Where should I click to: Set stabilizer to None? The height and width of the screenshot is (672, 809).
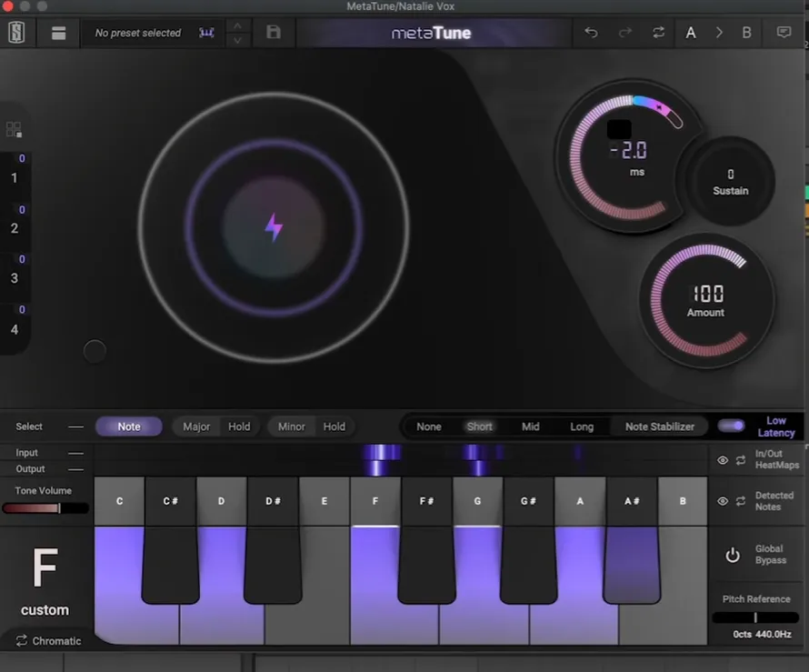(x=429, y=426)
